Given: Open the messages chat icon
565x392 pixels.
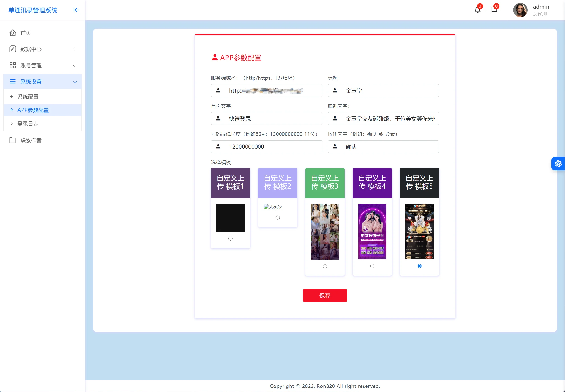Looking at the screenshot, I should coord(494,10).
